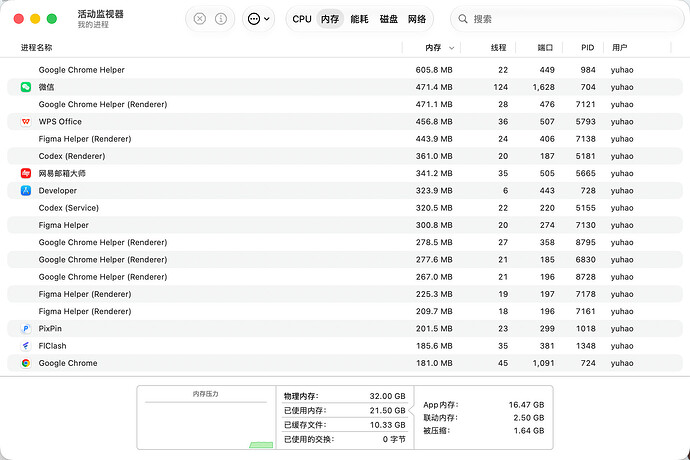Click the PixPin app icon

[x=26, y=328]
